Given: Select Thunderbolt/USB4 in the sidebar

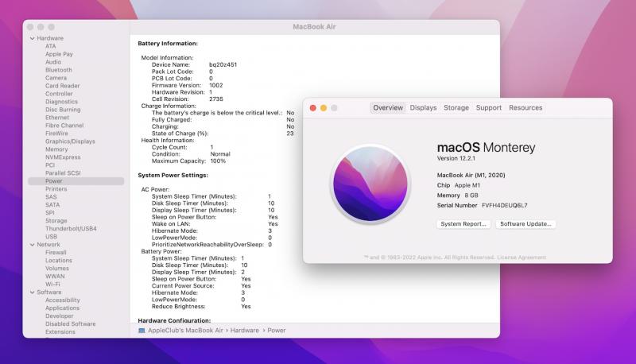Looking at the screenshot, I should click(x=71, y=229).
